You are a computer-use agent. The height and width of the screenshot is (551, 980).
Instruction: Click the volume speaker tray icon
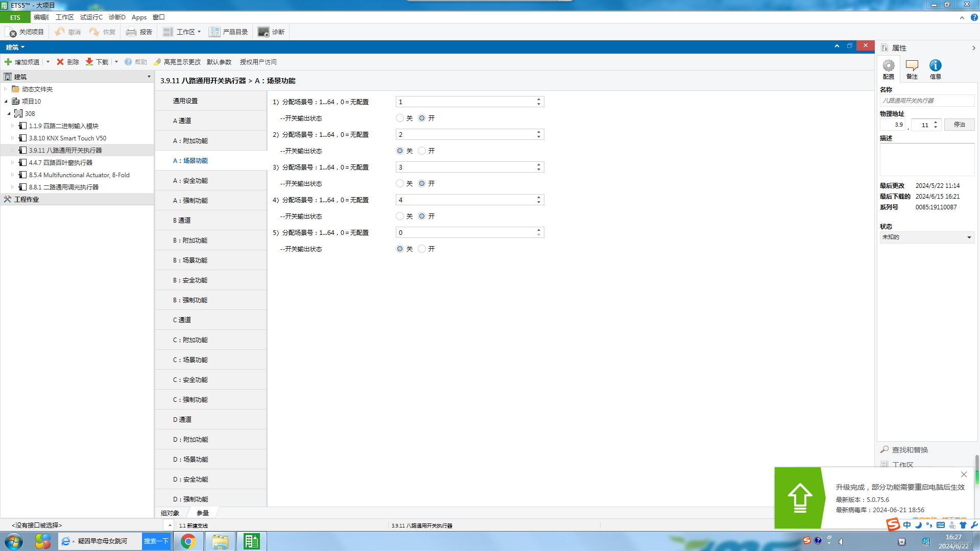pos(841,542)
